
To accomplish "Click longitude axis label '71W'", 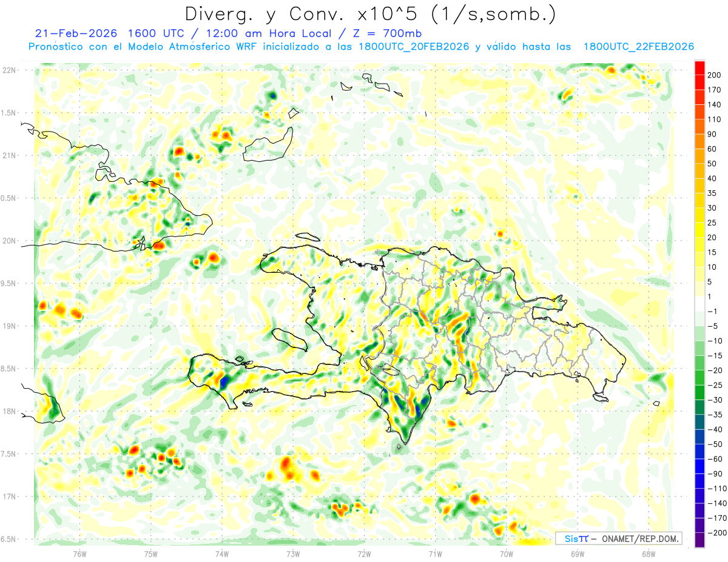I will [435, 554].
